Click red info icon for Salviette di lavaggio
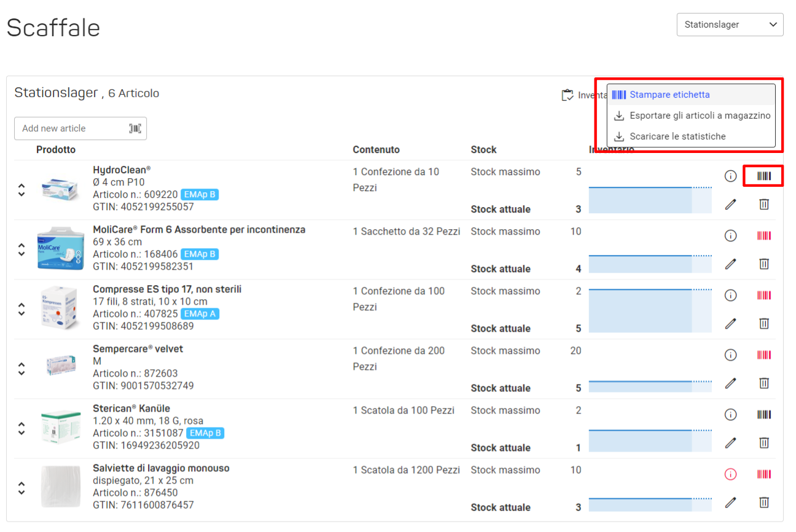 730,474
